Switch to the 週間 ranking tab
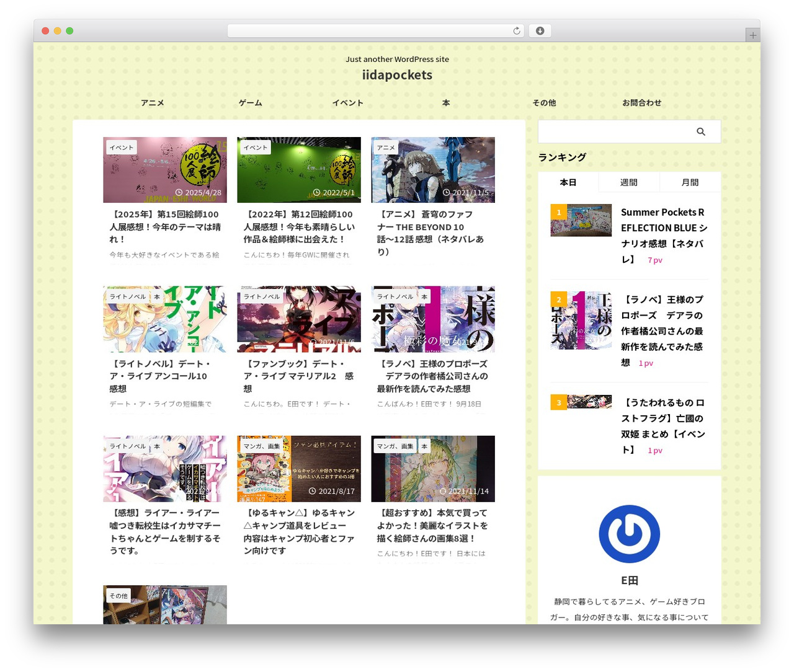This screenshot has width=794, height=672. click(629, 182)
